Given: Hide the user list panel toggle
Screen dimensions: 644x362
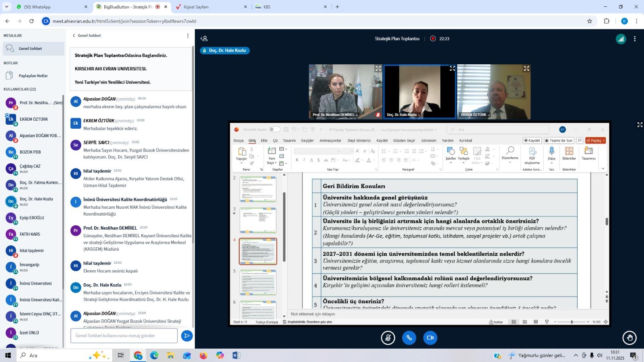Looking at the screenshot, I should pos(204,39).
